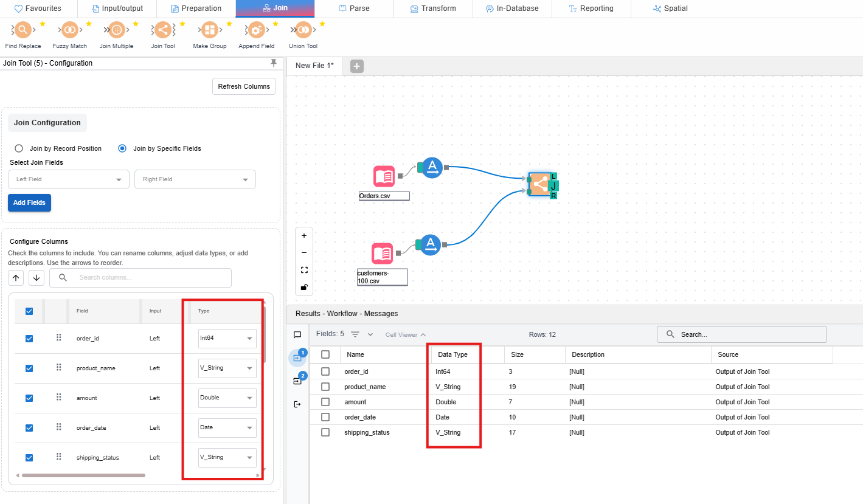The width and height of the screenshot is (863, 504).
Task: Click the Orders.csv input node on canvas
Action: coord(384,176)
